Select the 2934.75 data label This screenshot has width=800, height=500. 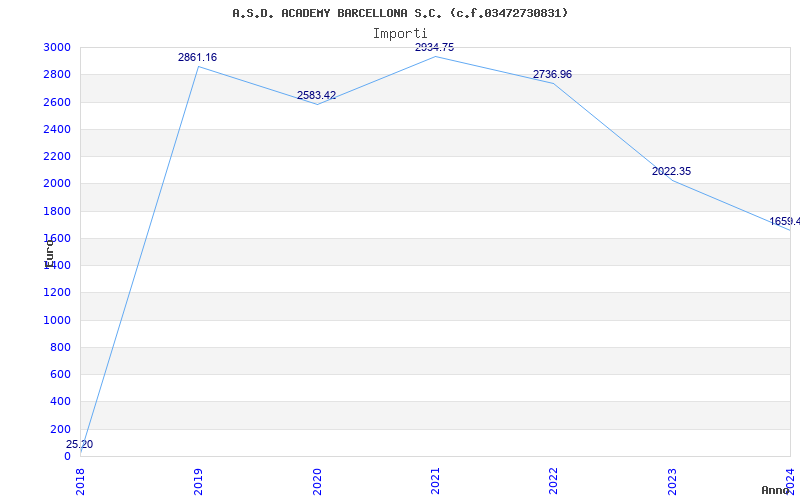pyautogui.click(x=434, y=47)
